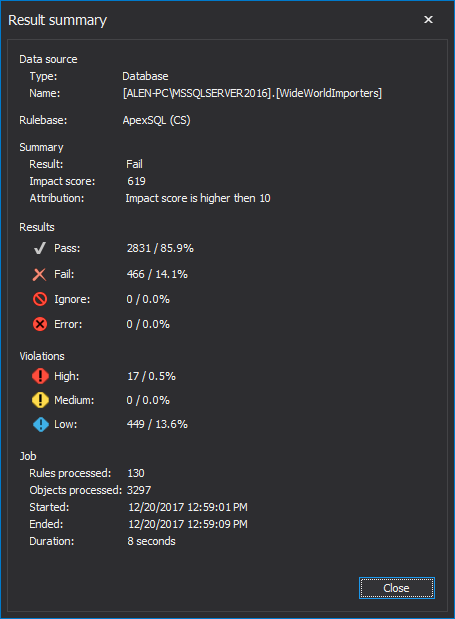Screen dimensions: 455x619
Task: Close the Result summary dialog with X
Action: click(428, 19)
